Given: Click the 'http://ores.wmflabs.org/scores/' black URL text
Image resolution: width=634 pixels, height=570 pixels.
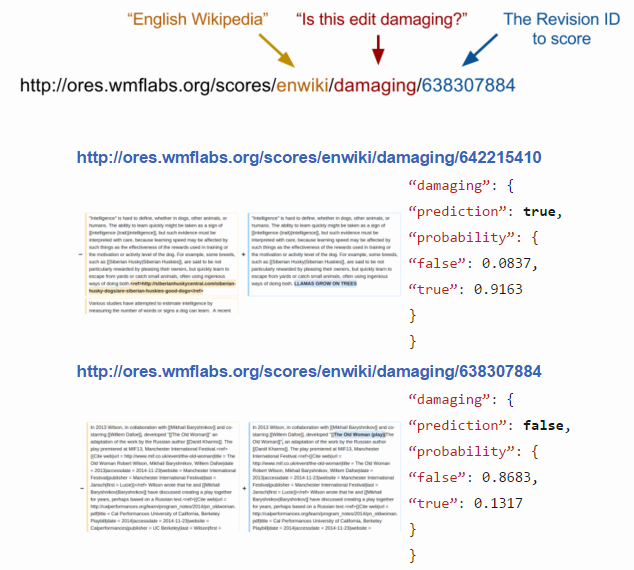Looking at the screenshot, I should tap(148, 85).
